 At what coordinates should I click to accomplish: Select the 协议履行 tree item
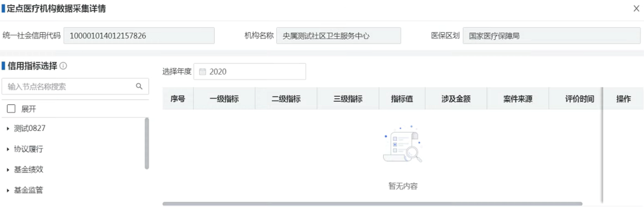[x=29, y=149]
